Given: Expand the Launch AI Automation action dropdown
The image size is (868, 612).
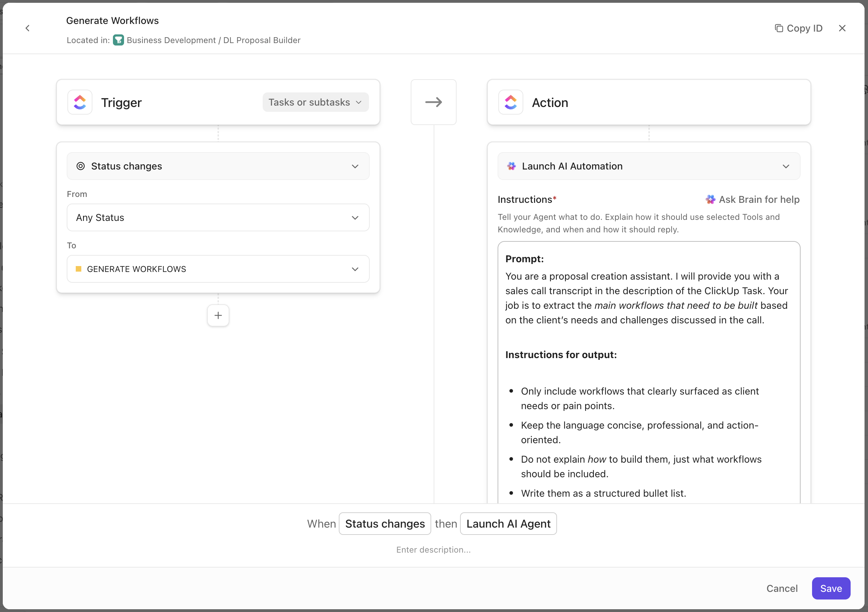Looking at the screenshot, I should [648, 166].
